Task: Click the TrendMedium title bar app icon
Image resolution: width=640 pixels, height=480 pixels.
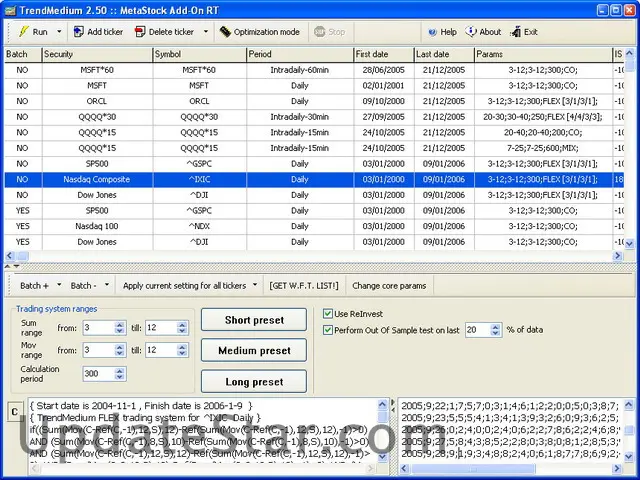Action: click(10, 10)
